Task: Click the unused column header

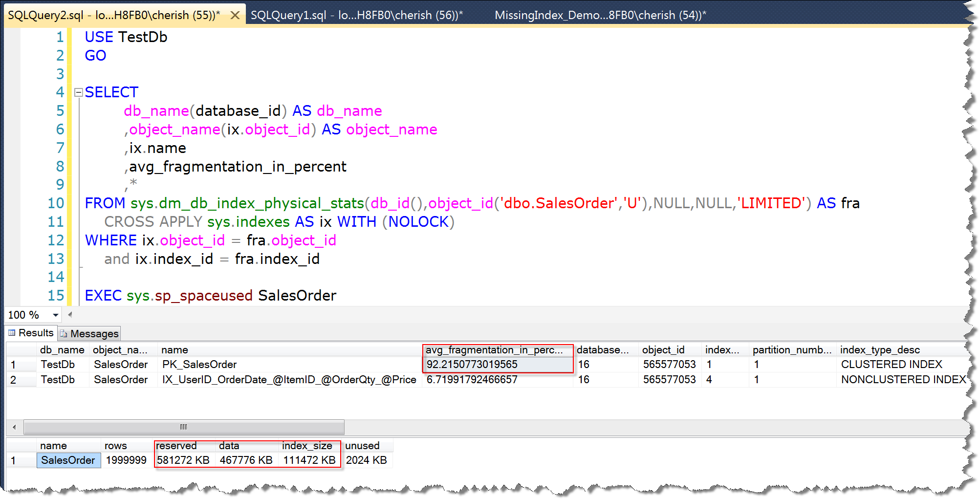Action: (367, 446)
